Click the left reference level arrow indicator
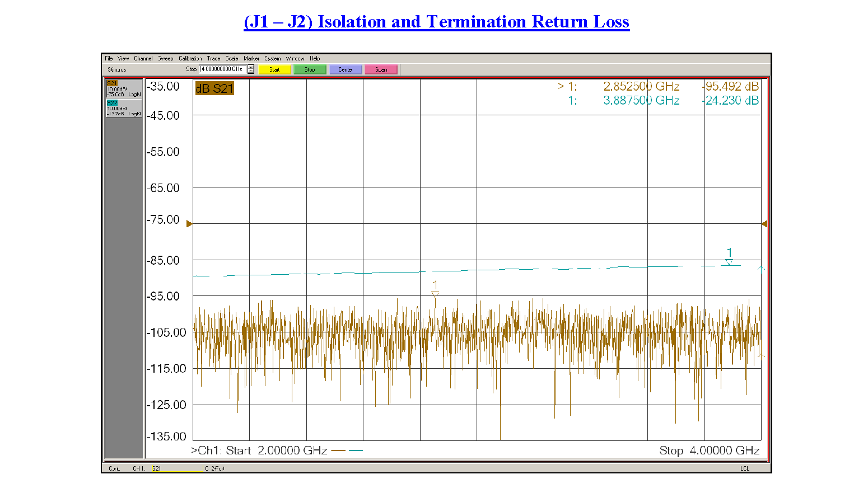 [x=189, y=224]
